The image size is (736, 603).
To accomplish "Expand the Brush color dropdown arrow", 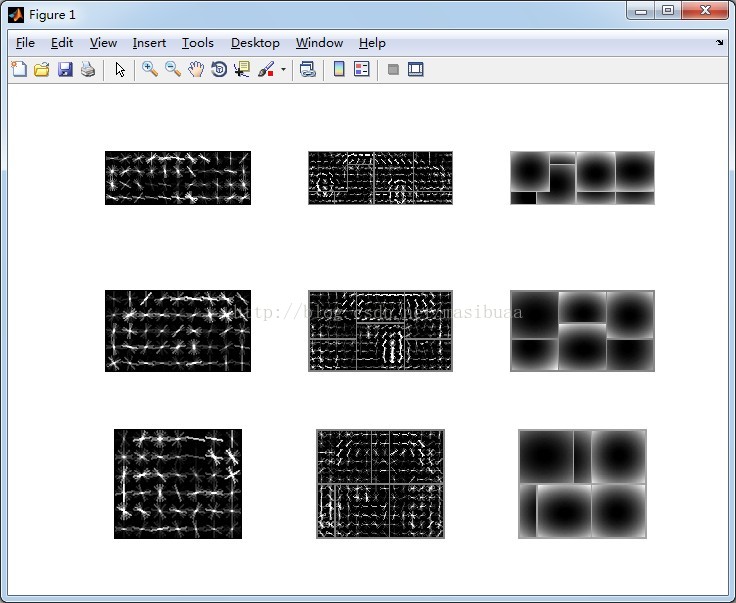I will coord(283,69).
